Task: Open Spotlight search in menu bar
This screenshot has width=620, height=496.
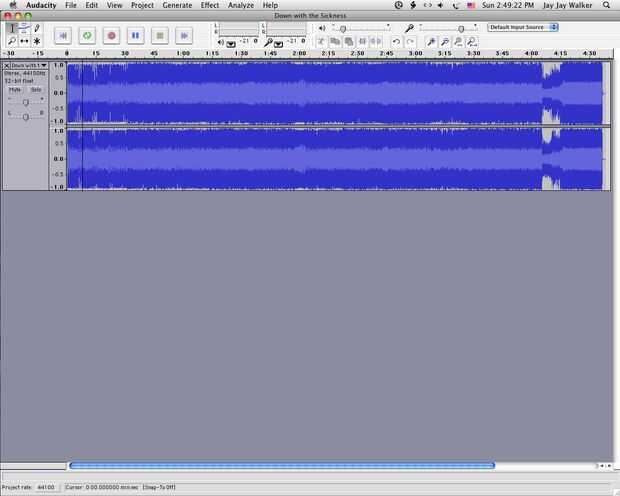Action: 606,5
